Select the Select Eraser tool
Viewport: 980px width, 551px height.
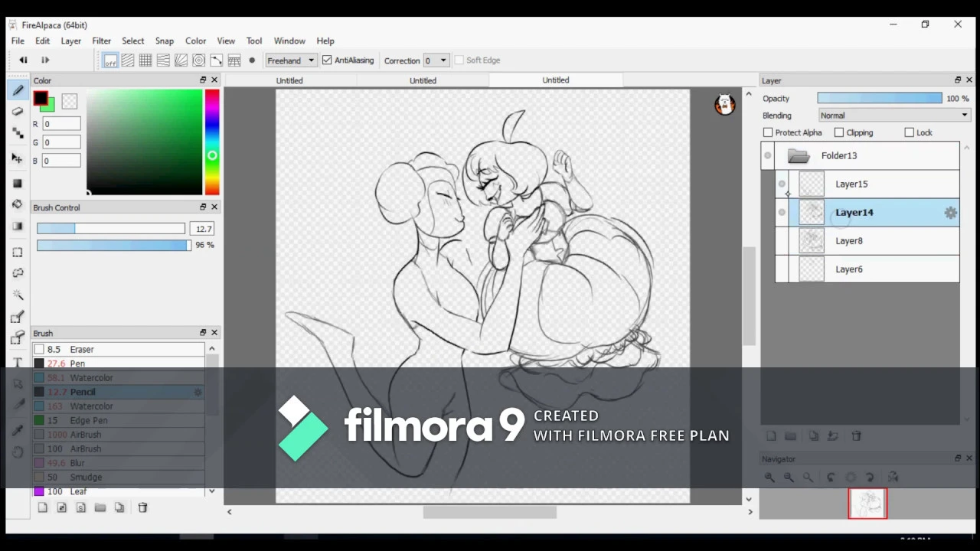click(18, 337)
